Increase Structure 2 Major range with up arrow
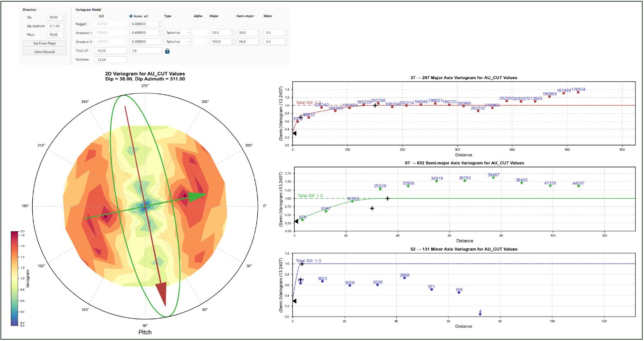This screenshot has height=341, width=644. coord(233,40)
